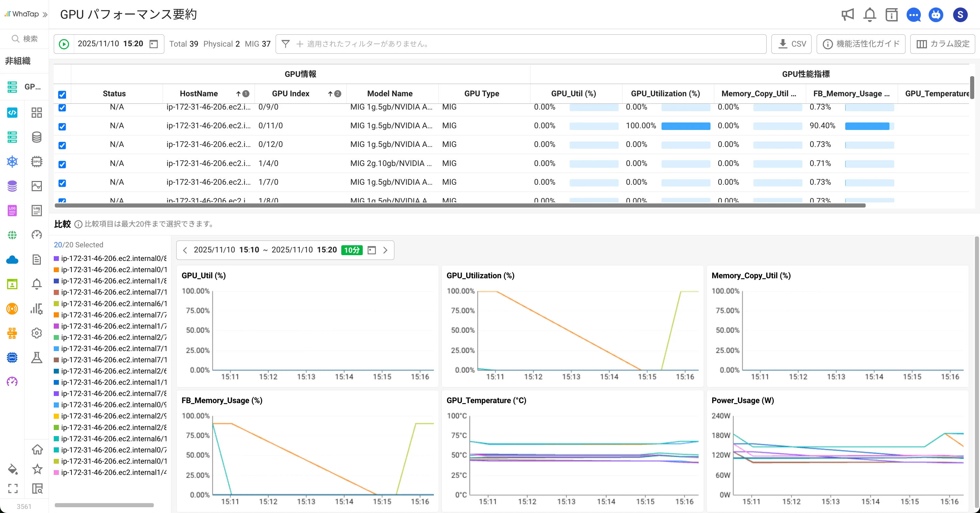Open the notifications bell in the header

869,15
